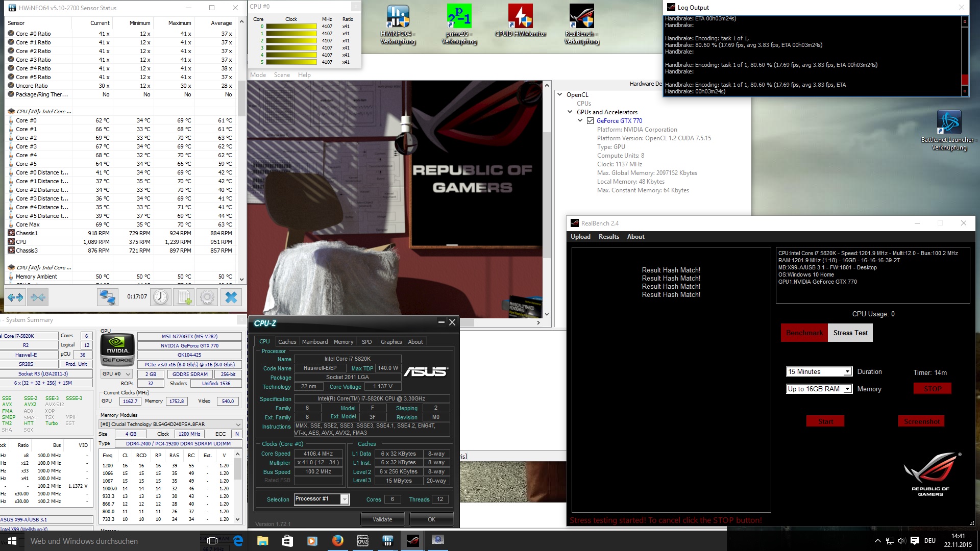Viewport: 980px width, 551px height.
Task: Click the HWiNFO expand columns arrows icon
Action: (15, 297)
